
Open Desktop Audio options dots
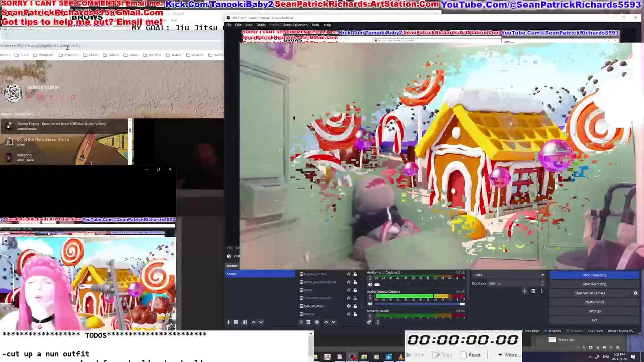[x=370, y=316]
